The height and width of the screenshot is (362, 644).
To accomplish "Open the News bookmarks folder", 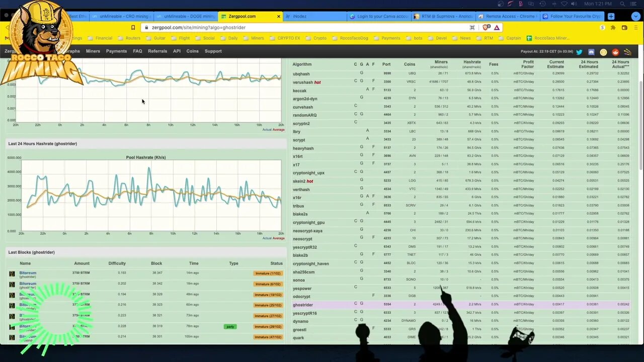I will click(461, 38).
